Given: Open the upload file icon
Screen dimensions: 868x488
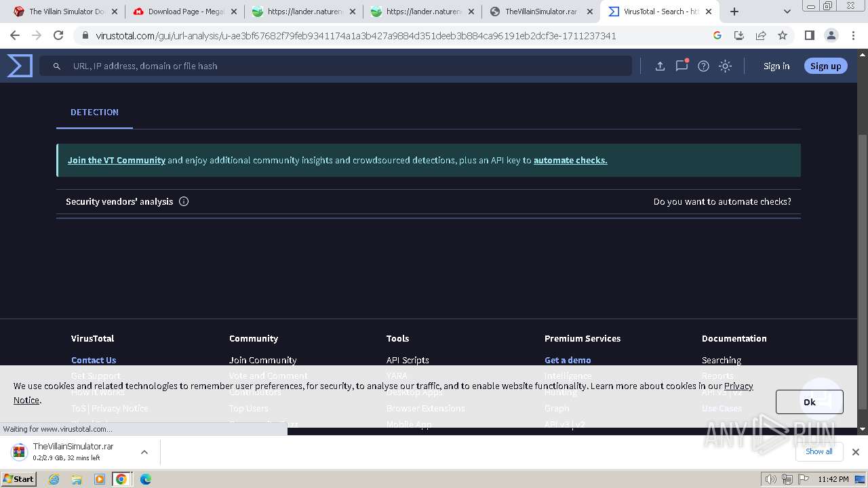Looking at the screenshot, I should pos(660,66).
